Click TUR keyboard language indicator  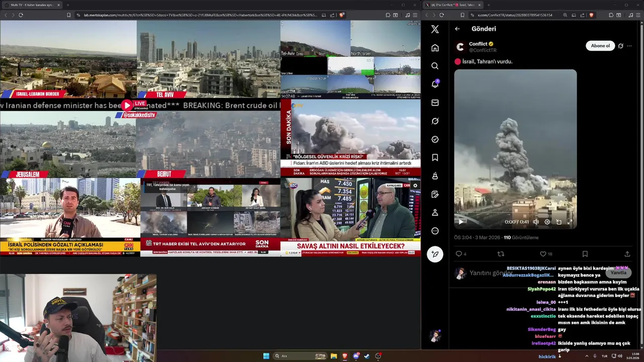coord(605,356)
